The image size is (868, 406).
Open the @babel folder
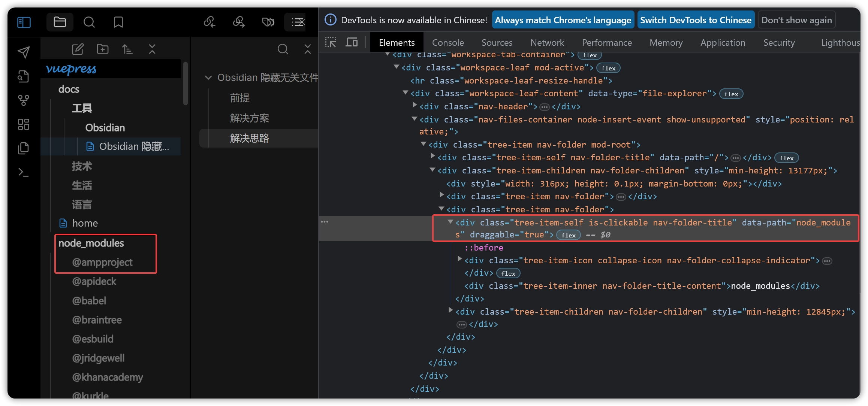(89, 301)
